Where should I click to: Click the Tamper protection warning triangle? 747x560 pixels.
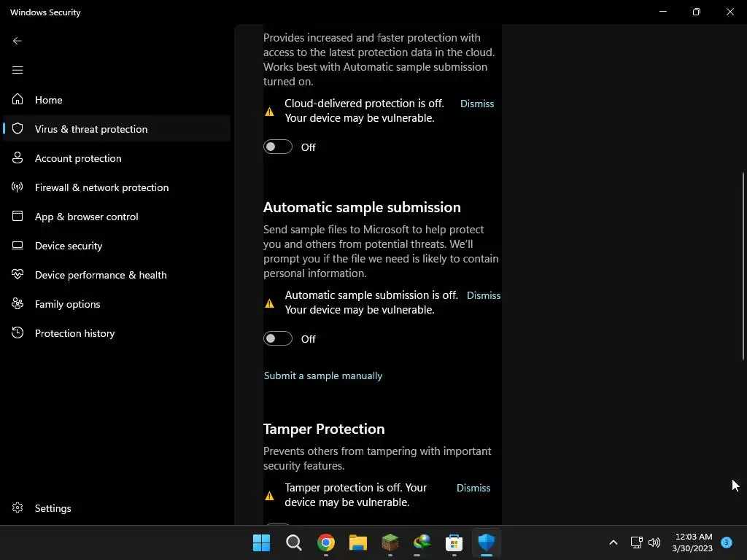269,496
